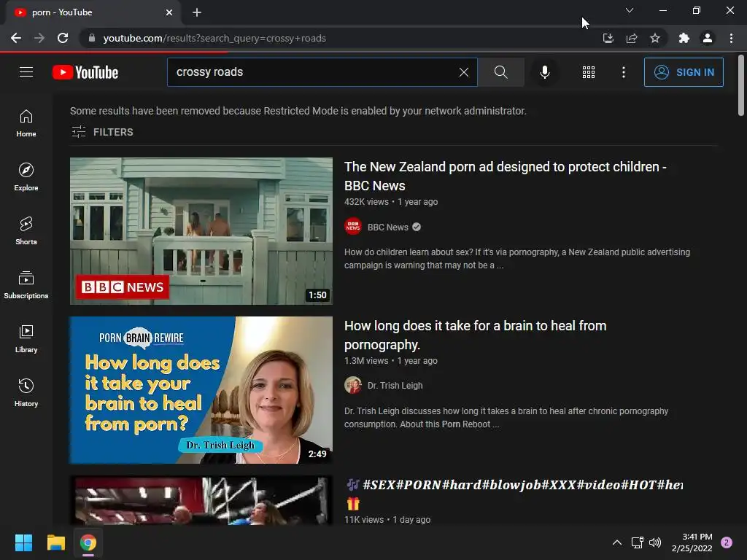
Task: Expand the FILTERS options
Action: 102,132
